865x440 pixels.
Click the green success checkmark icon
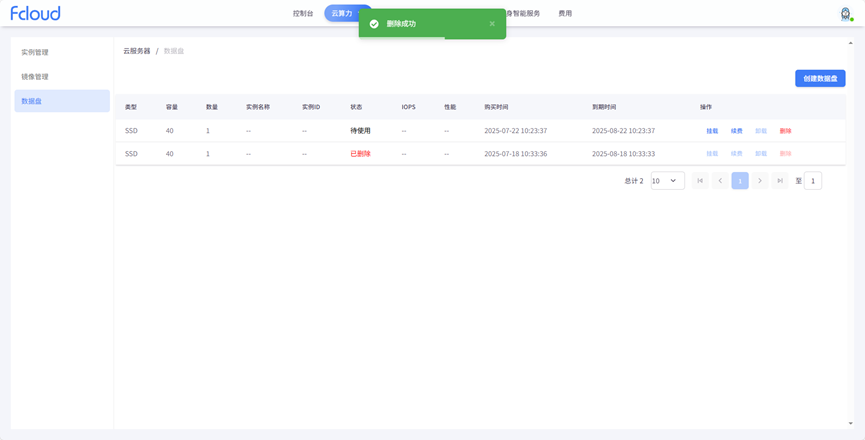click(x=374, y=23)
